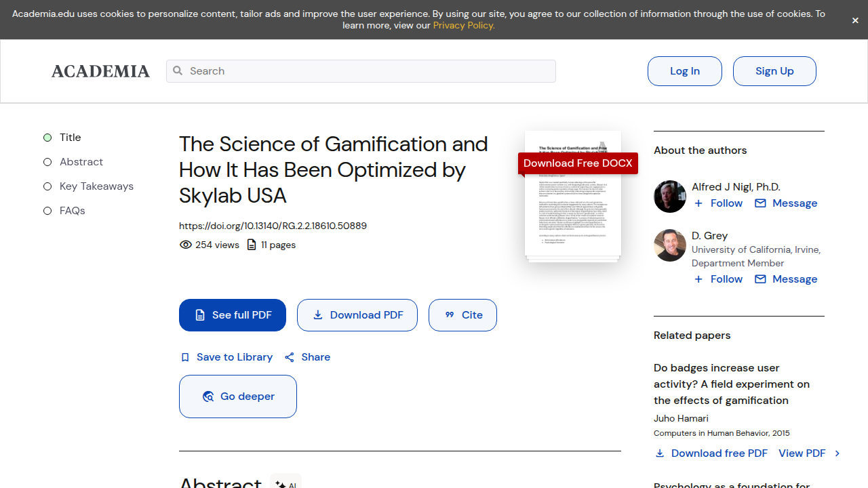The height and width of the screenshot is (488, 868).
Task: Click the AI sparkle badge beside Abstract
Action: (286, 485)
